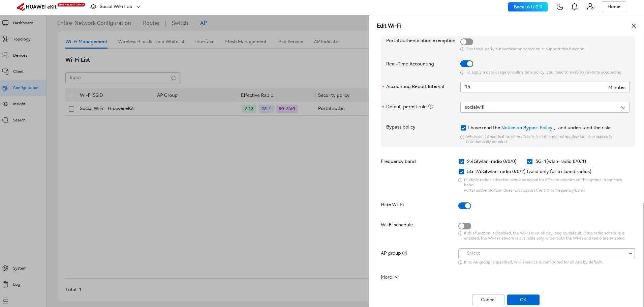Click OK to save Wi-Fi settings

[x=523, y=300]
